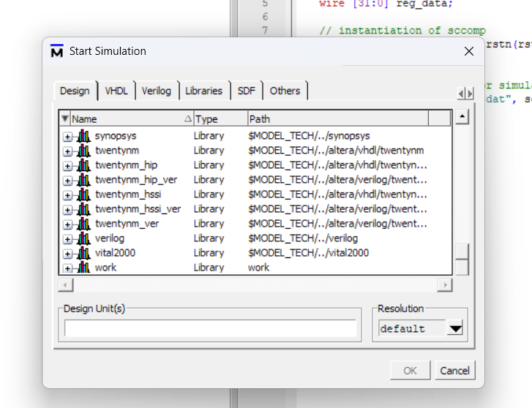Screen dimensions: 532x408
Task: Click the library list scroll-up arrow
Action: (462, 117)
